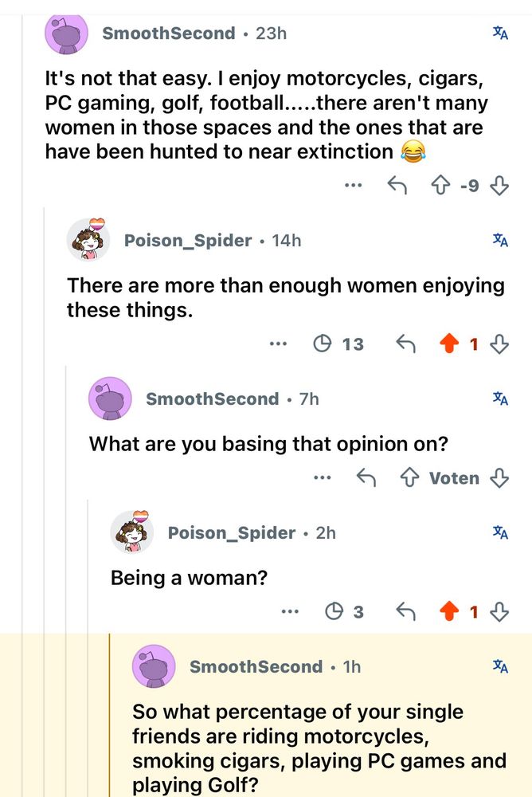Screen dimensions: 532x797
Task: Translate the "What are you basing" comment
Action: (500, 398)
